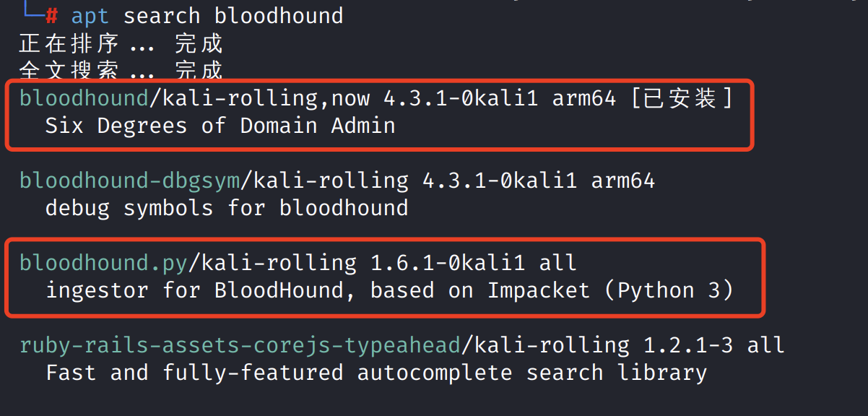Click the "debug symbols for bloodhound" description
This screenshot has width=868, height=416.
click(227, 208)
